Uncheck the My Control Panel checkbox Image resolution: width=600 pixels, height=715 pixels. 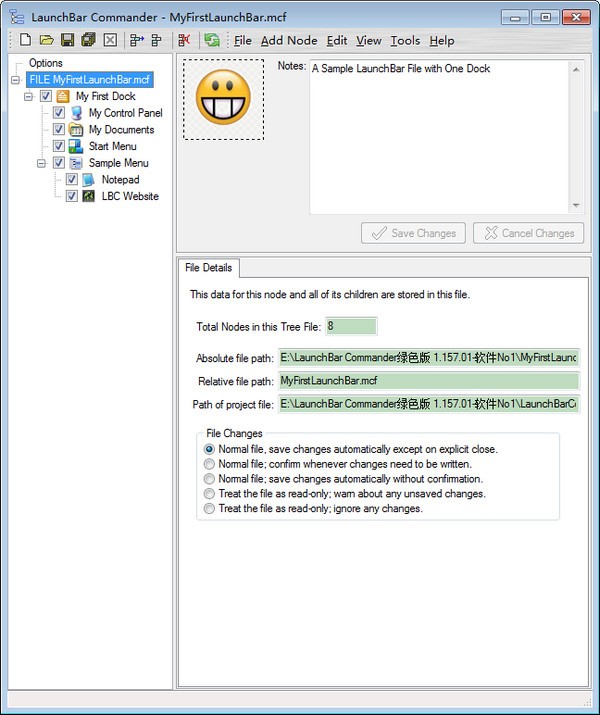pyautogui.click(x=59, y=113)
